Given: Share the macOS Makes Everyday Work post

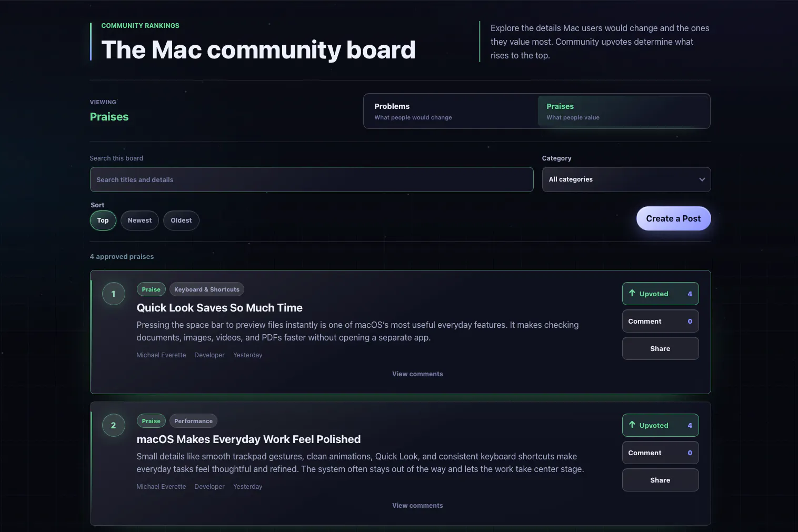Looking at the screenshot, I should (660, 480).
